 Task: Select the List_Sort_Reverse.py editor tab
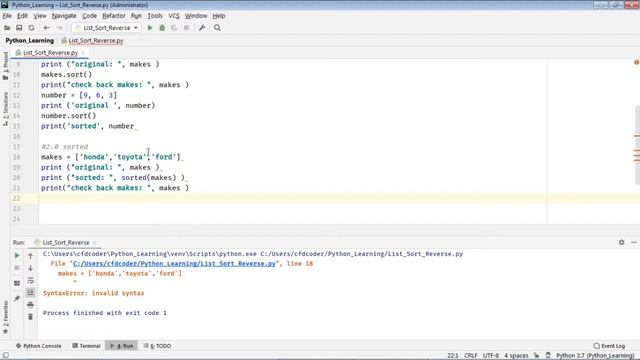pyautogui.click(x=50, y=53)
